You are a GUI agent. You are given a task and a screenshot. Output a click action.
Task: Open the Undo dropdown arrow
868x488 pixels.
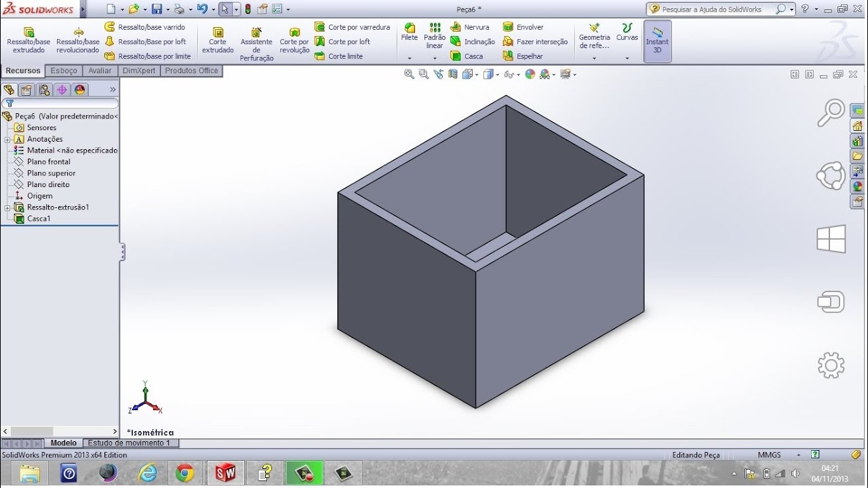pos(212,9)
